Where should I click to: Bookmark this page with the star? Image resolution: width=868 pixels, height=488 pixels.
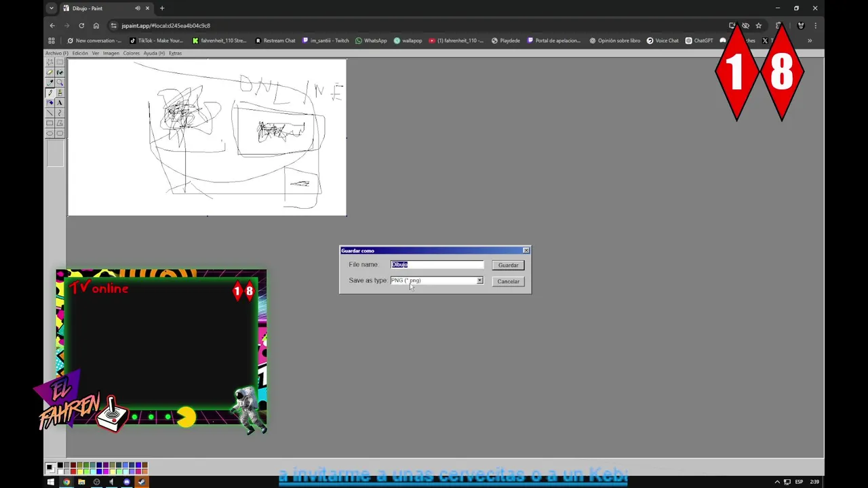(759, 26)
